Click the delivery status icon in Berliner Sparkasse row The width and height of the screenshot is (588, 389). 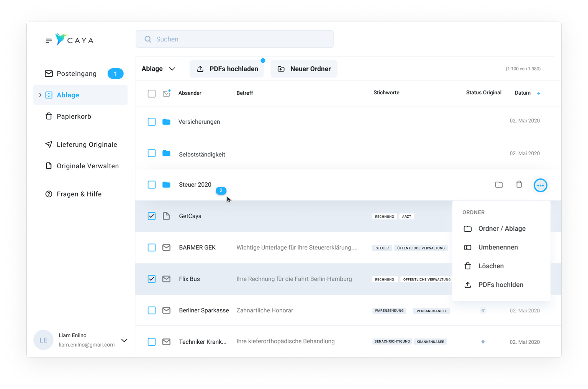(x=483, y=310)
